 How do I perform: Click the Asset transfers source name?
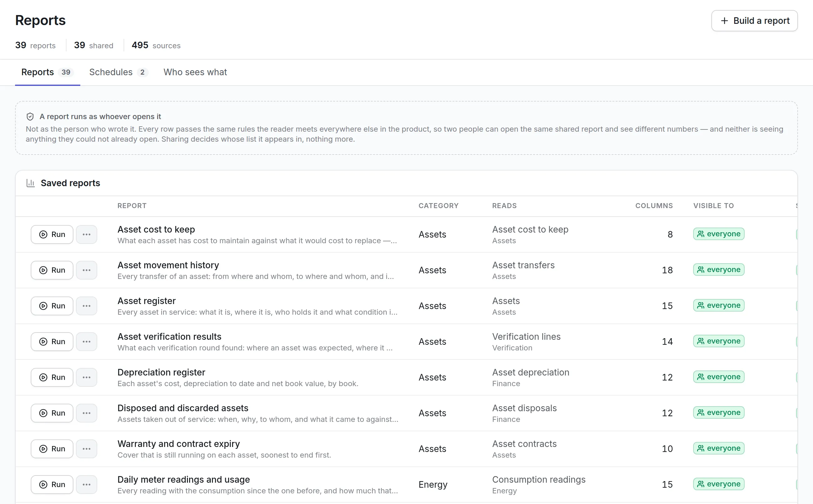[x=523, y=265]
